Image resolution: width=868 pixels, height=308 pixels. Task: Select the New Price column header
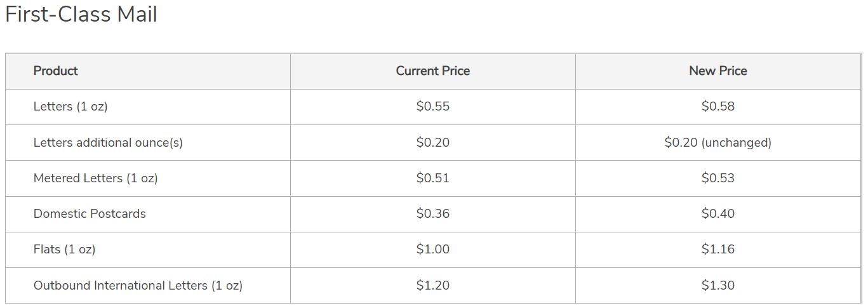718,71
